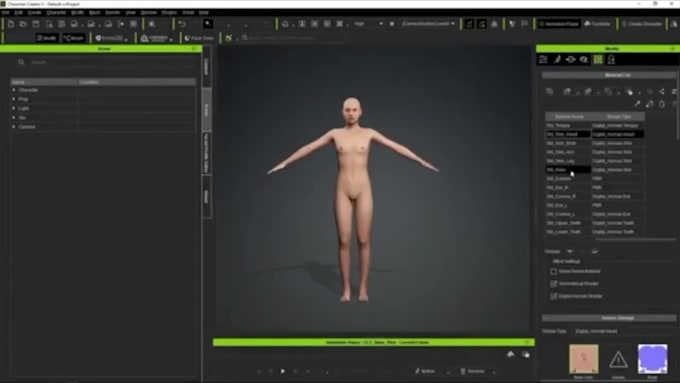Click the green icon beside Face Tools
This screenshot has width=680, height=383.
(x=229, y=38)
